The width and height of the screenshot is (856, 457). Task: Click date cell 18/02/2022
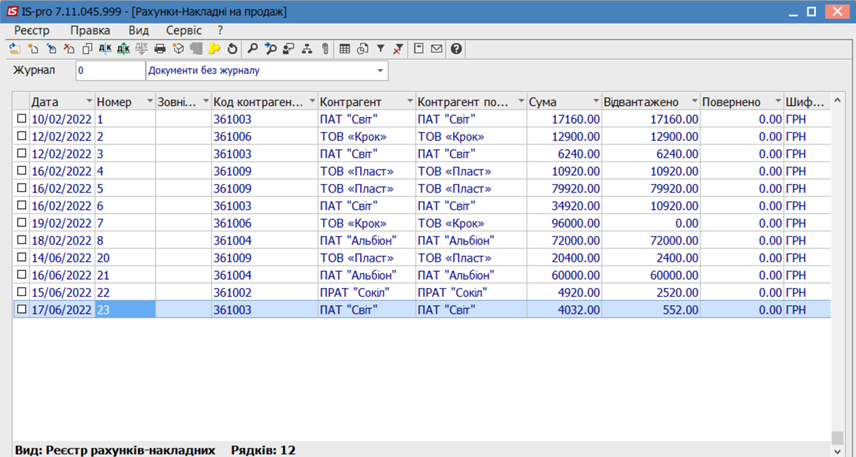[61, 241]
